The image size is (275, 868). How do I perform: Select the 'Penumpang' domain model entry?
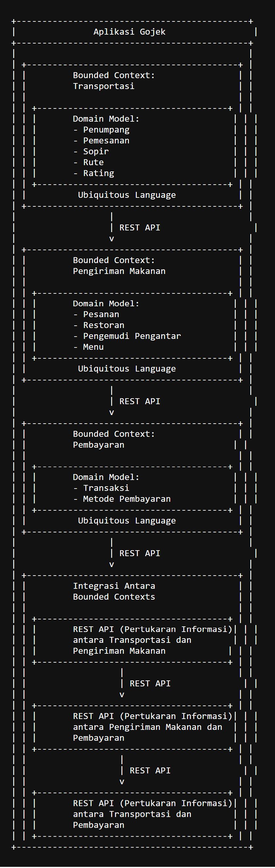tap(106, 130)
